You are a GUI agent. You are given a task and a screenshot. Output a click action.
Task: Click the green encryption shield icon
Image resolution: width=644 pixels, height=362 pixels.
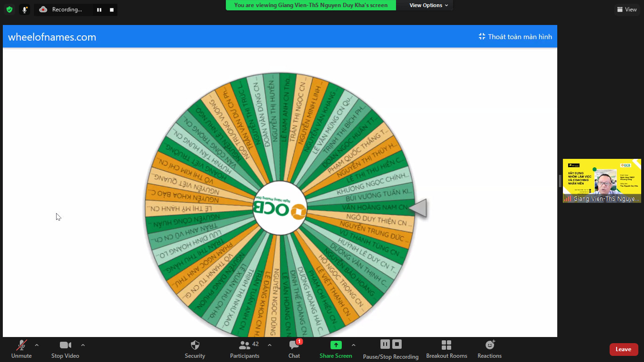[x=9, y=9]
